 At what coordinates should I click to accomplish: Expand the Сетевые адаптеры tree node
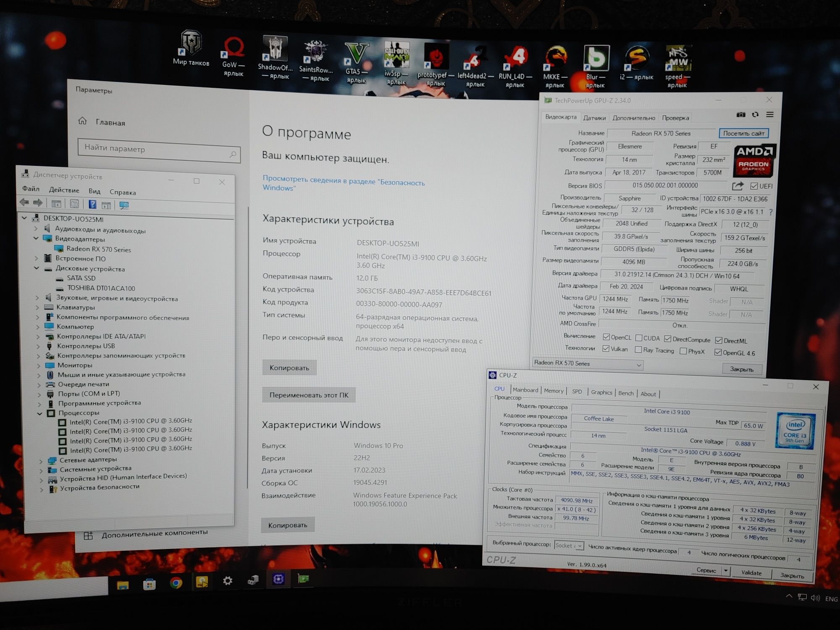click(41, 460)
